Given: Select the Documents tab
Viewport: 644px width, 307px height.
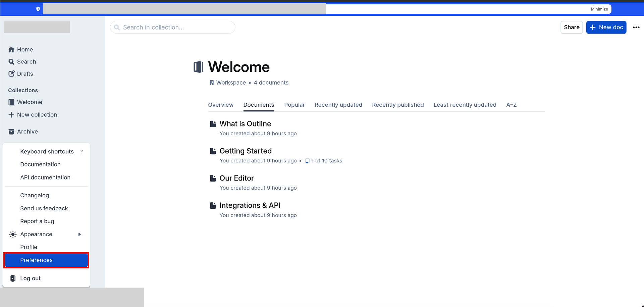Looking at the screenshot, I should click(259, 105).
